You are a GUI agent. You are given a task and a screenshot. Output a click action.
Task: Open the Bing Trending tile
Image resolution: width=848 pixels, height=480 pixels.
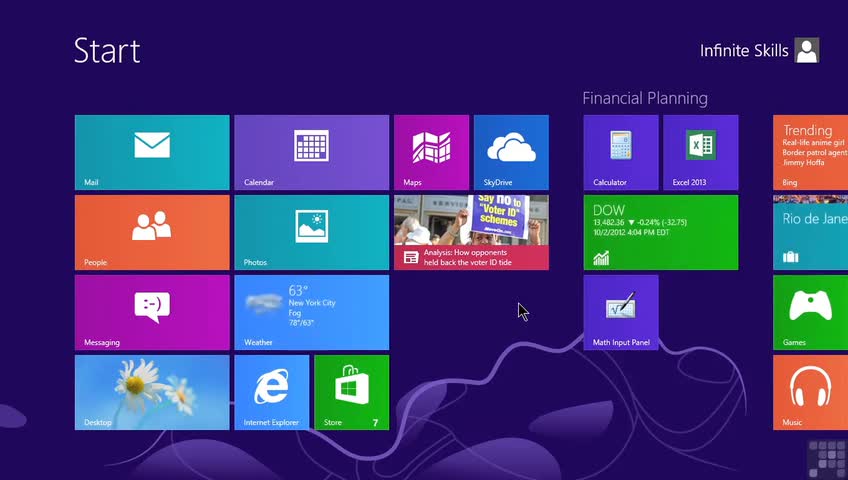[x=811, y=152]
